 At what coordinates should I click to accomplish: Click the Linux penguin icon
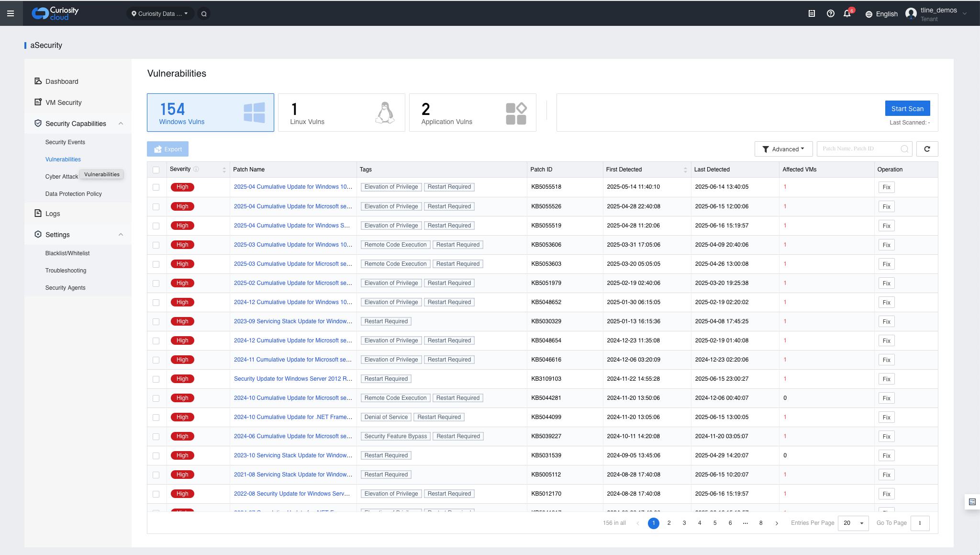click(385, 113)
